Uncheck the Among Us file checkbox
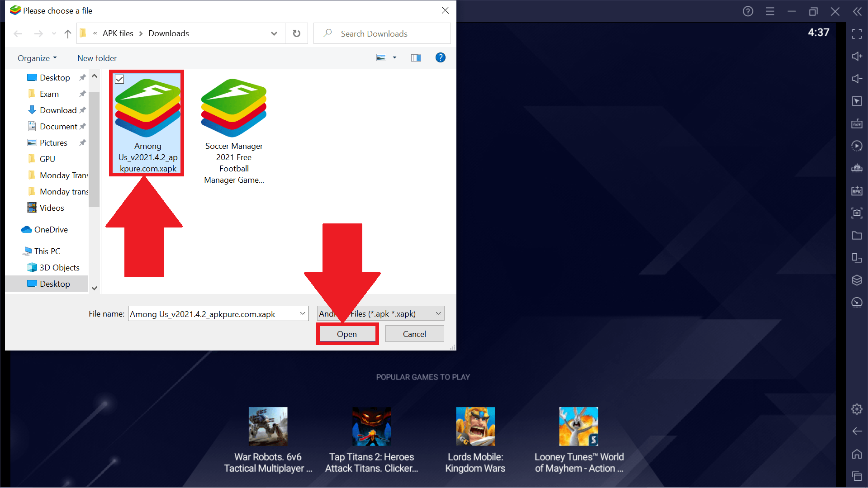Image resolution: width=868 pixels, height=488 pixels. point(119,79)
